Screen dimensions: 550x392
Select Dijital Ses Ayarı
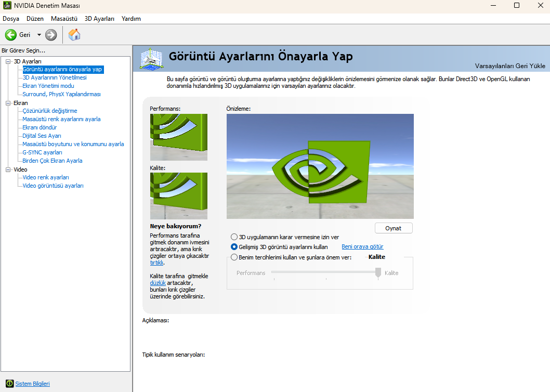point(42,136)
